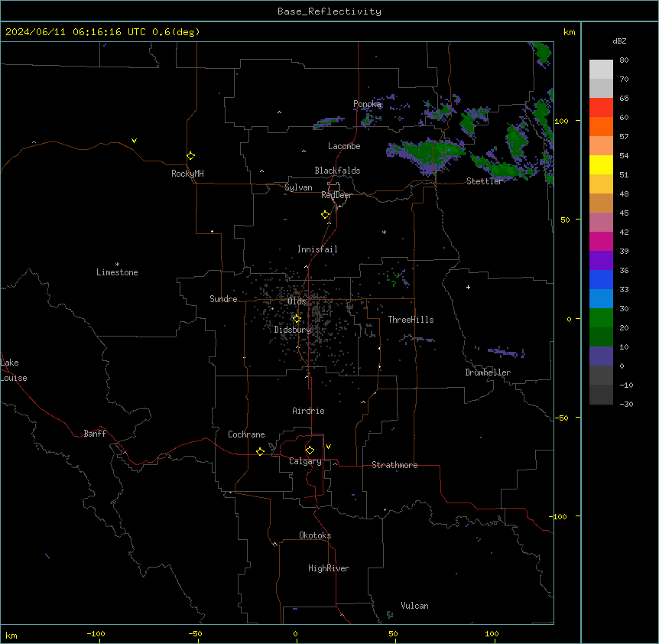Click the 50 tick on the horizontal axis
659x644 pixels.
pyautogui.click(x=393, y=634)
